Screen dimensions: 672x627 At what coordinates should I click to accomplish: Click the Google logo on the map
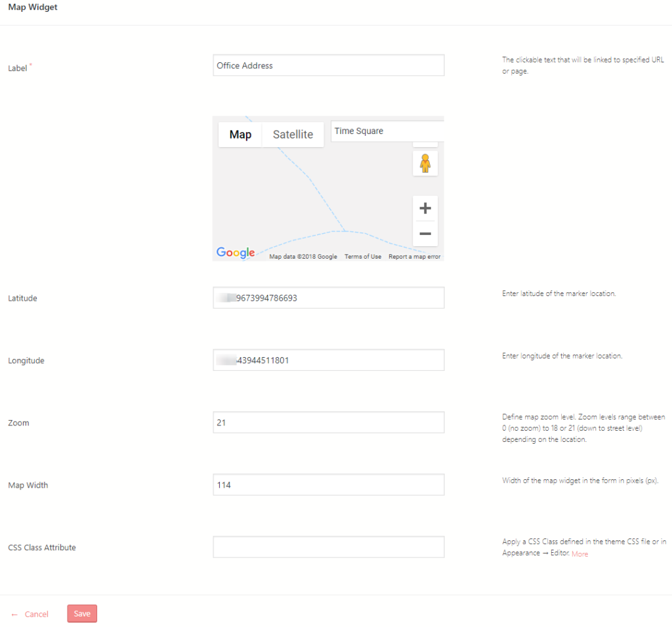point(235,253)
